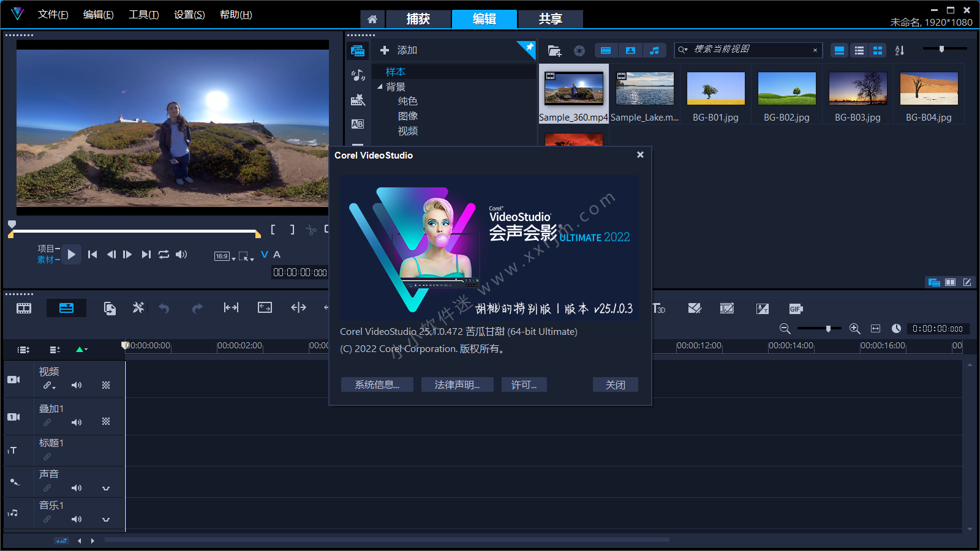Open the Media library panel icon
Screen dimensions: 980x551
(x=358, y=51)
